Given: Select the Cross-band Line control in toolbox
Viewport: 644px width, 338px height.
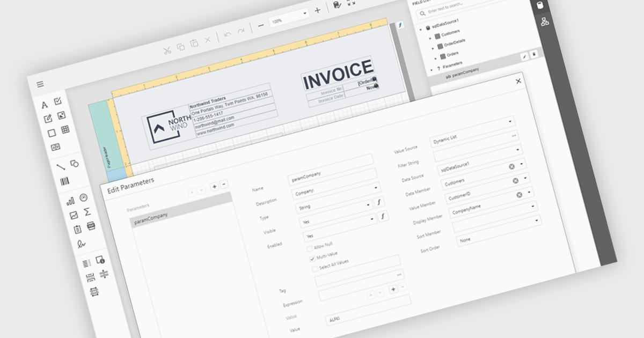Looking at the screenshot, I should [104, 274].
